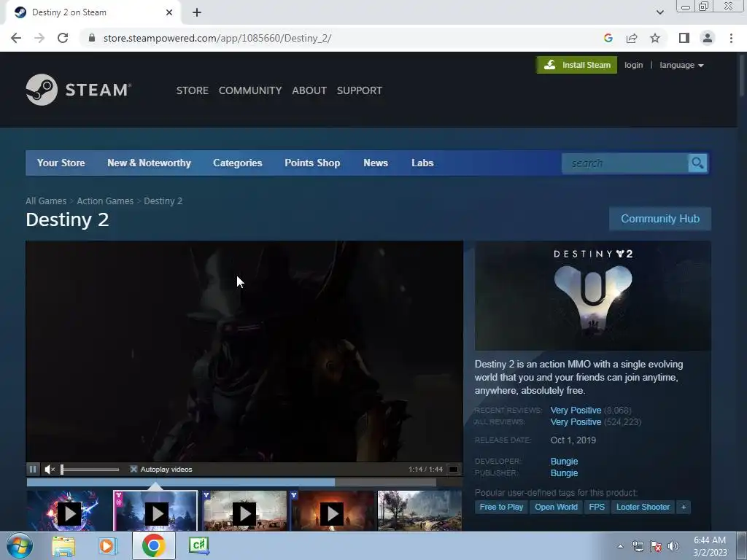Open the login link
This screenshot has width=747, height=560.
(x=634, y=65)
